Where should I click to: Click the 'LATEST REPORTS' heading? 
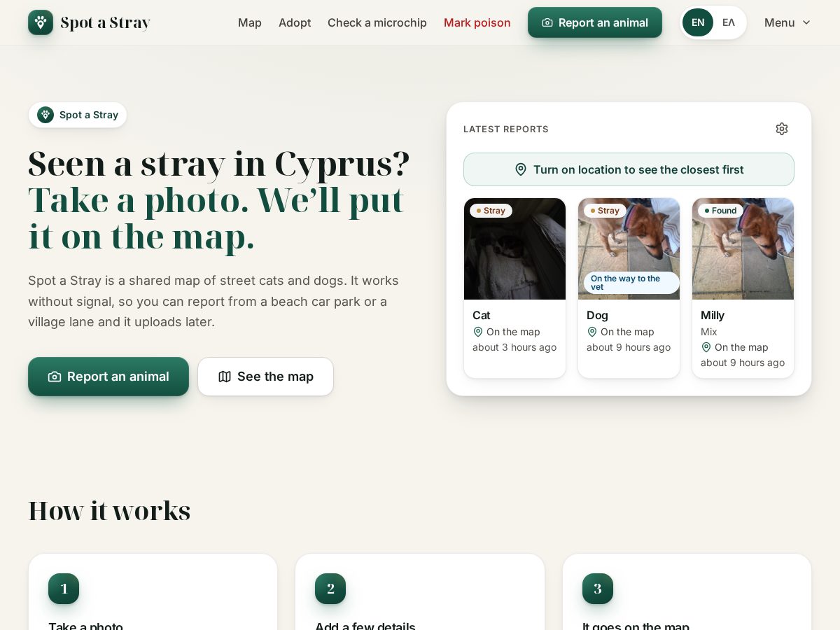pos(506,129)
